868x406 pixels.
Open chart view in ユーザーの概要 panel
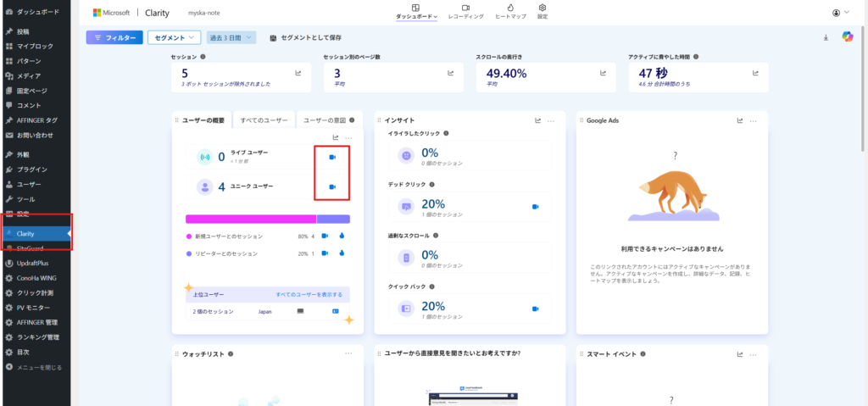pyautogui.click(x=336, y=138)
